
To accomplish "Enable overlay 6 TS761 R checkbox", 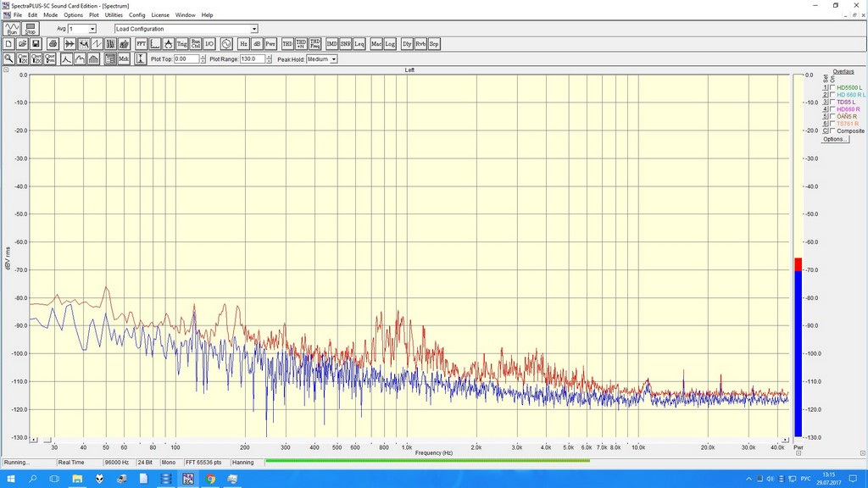I will [832, 124].
